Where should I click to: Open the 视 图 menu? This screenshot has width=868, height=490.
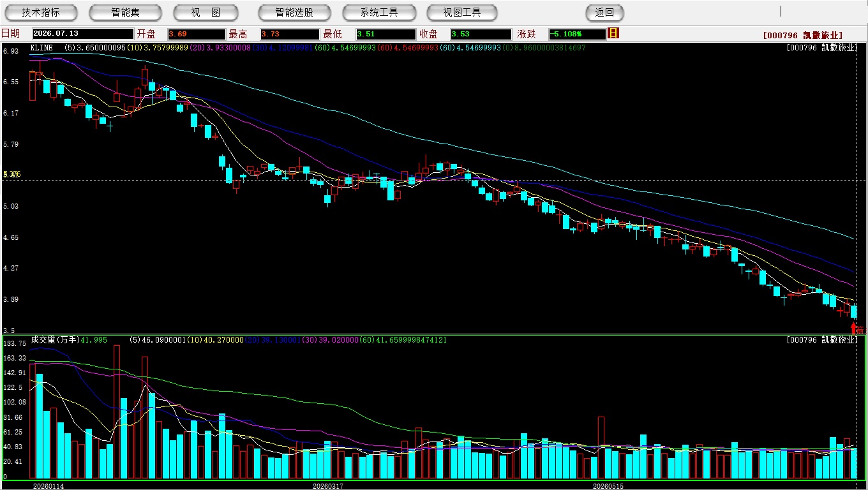tap(206, 12)
